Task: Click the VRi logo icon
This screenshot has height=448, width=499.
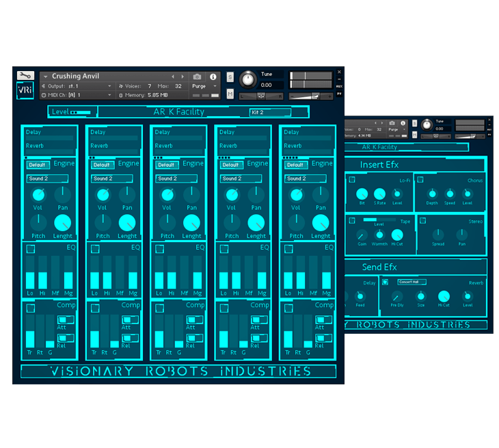Action: click(25, 90)
